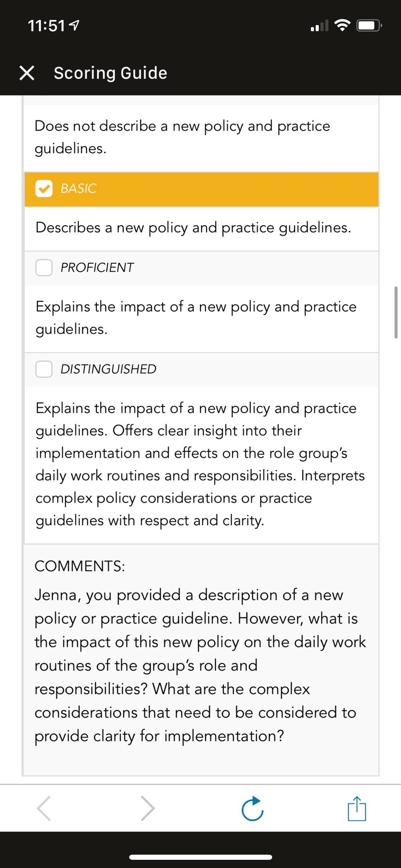The width and height of the screenshot is (401, 868).
Task: Open the share sheet icon
Action: pyautogui.click(x=357, y=808)
